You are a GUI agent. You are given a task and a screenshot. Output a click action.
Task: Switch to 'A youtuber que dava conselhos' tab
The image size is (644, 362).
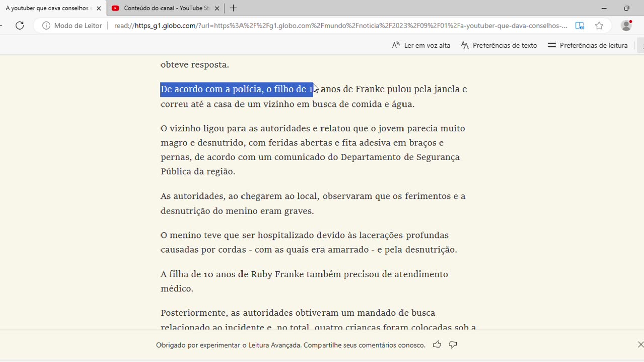(48, 8)
